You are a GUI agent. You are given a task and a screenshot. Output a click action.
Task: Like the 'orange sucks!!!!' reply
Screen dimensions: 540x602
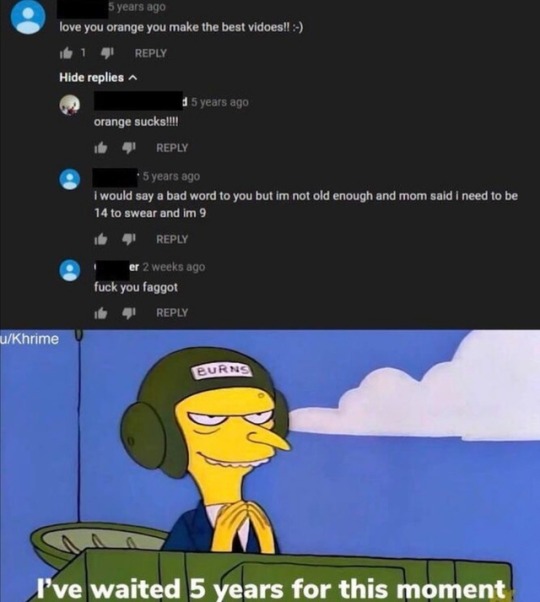tap(101, 148)
